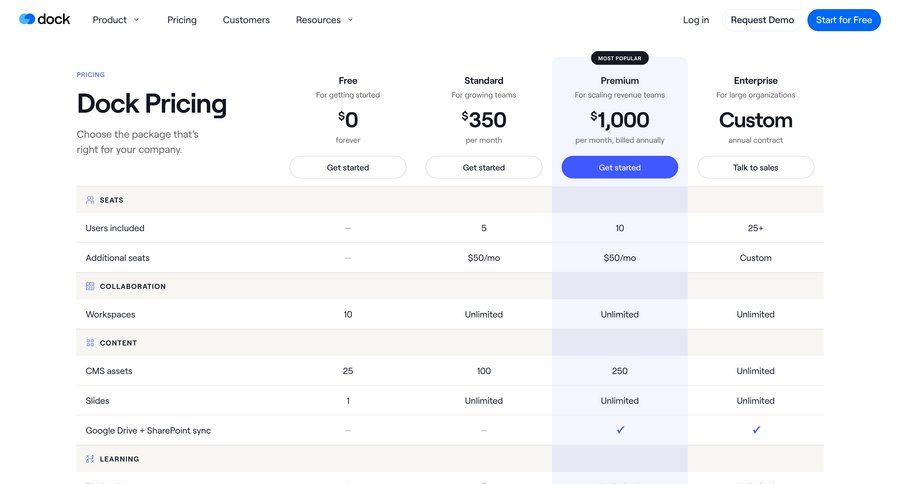This screenshot has width=900, height=484.
Task: Click the Workspaces row label
Action: (x=110, y=315)
